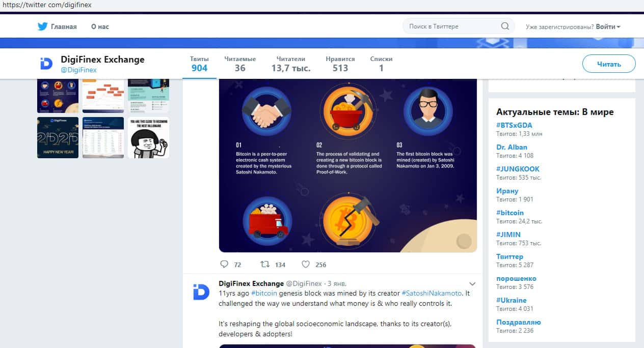Click the #SatoshiNakamoto hashtag in the tweet
The image size is (644, 348).
[432, 294]
